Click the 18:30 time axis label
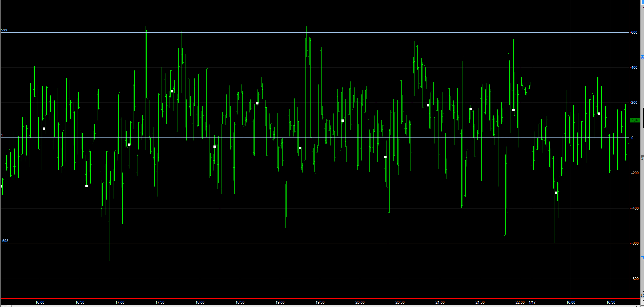Image resolution: width=644 pixels, height=307 pixels. tap(240, 303)
